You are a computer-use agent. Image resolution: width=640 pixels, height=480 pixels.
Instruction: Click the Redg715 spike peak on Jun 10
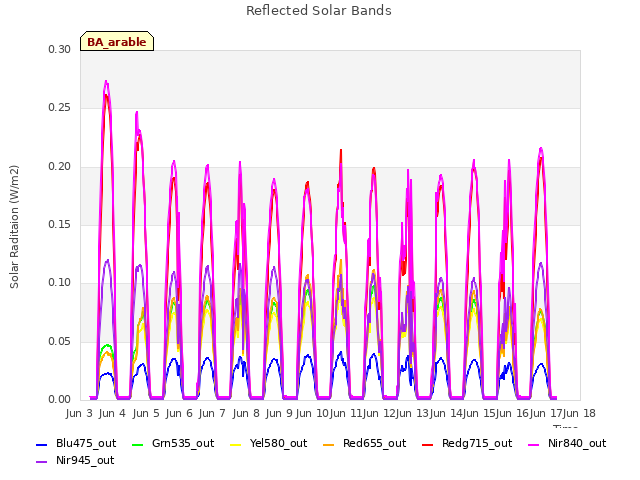(341, 150)
